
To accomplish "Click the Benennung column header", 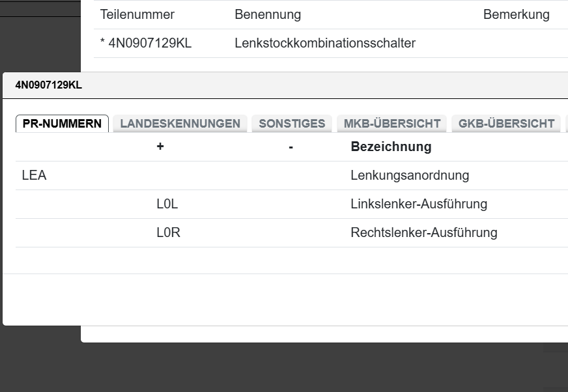I will pyautogui.click(x=268, y=14).
